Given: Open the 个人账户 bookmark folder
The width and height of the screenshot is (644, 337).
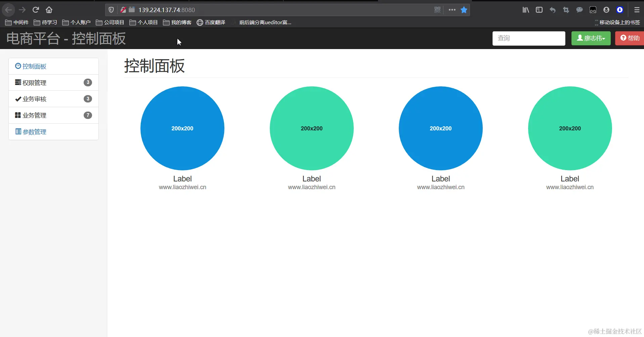Looking at the screenshot, I should pos(77,23).
